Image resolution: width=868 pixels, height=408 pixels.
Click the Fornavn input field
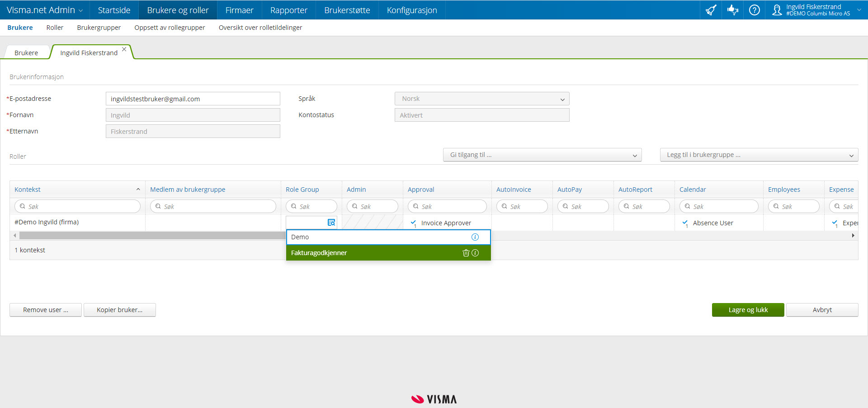point(193,115)
